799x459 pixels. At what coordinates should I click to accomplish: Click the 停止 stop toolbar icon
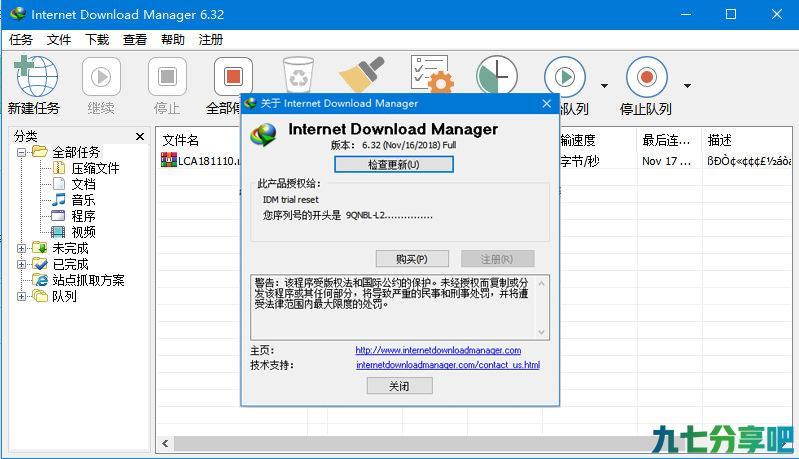coord(167,76)
